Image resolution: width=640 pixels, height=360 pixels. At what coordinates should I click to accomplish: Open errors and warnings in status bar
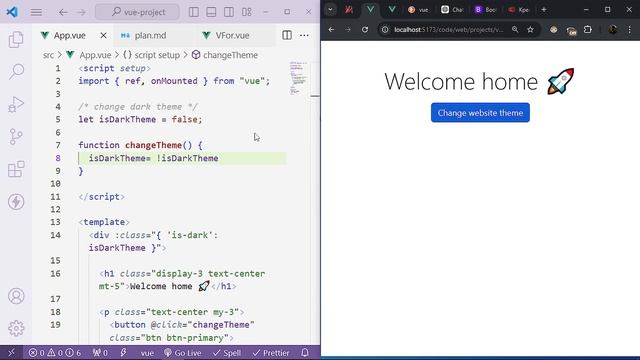pyautogui.click(x=54, y=353)
